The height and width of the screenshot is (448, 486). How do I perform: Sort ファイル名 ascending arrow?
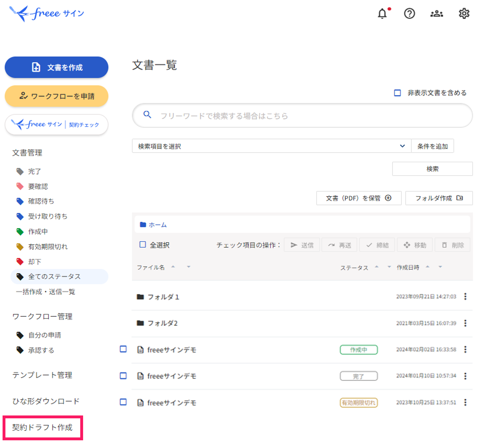pos(173,267)
